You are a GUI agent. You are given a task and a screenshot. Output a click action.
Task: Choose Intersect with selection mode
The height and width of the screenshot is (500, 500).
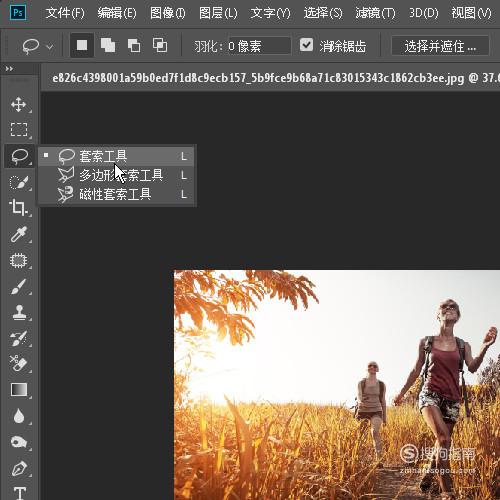coord(160,45)
